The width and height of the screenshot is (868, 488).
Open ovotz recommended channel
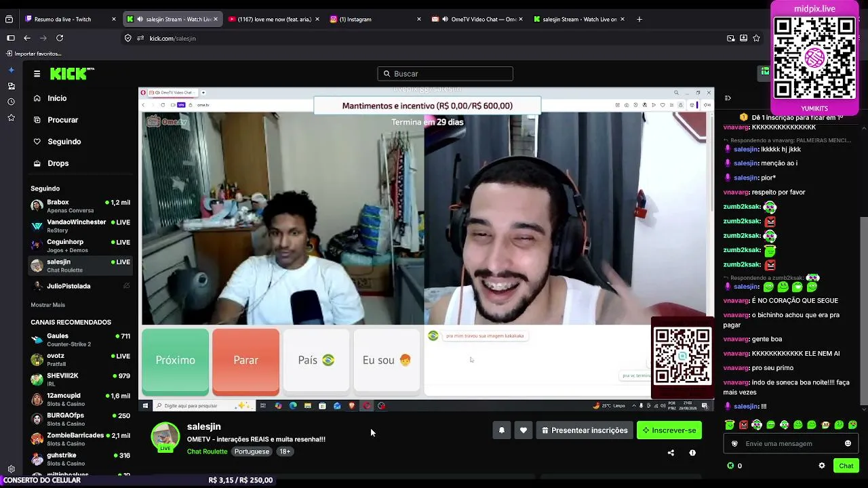point(80,360)
